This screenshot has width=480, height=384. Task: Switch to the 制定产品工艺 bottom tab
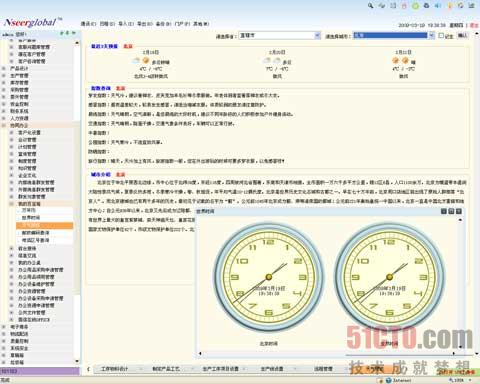tap(166, 369)
